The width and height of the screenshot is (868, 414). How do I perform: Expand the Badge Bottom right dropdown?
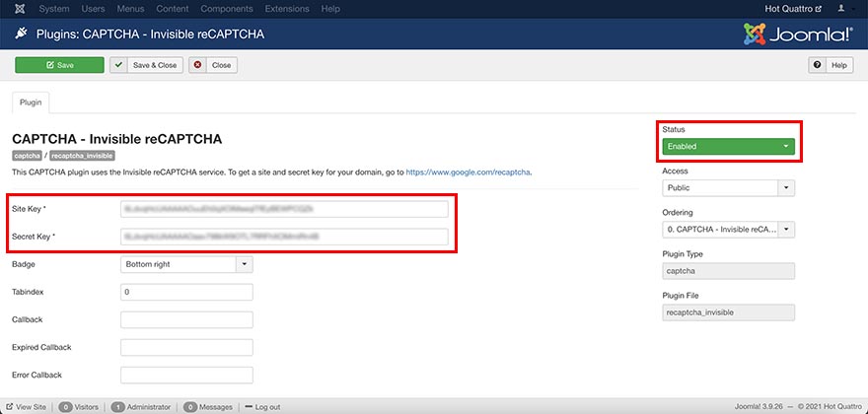click(x=186, y=264)
